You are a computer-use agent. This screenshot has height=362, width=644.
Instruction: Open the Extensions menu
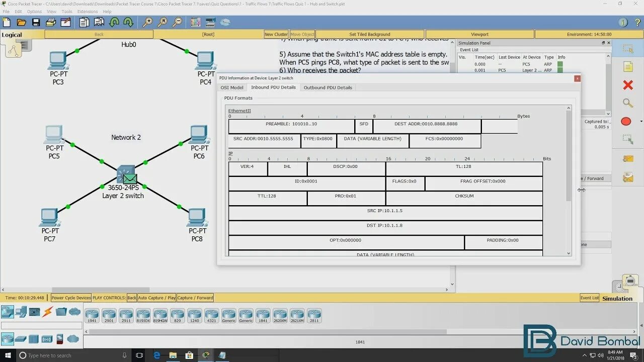tap(87, 12)
